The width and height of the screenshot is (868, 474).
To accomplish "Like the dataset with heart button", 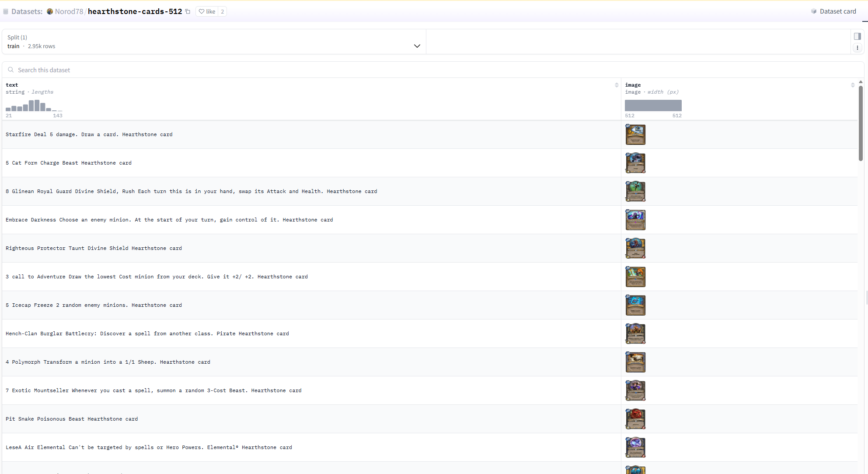I will pos(207,11).
